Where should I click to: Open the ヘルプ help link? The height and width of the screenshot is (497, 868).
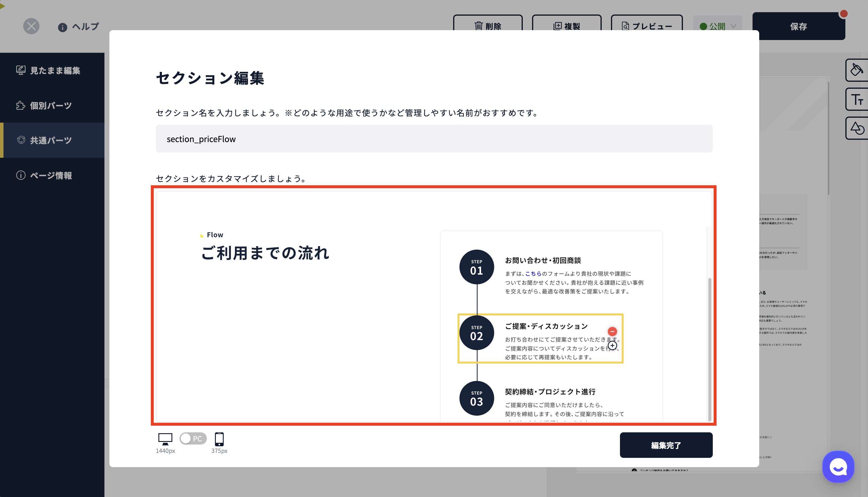85,27
